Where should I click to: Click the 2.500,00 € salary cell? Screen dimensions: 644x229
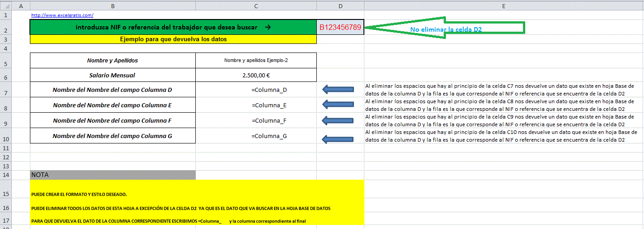click(x=256, y=75)
